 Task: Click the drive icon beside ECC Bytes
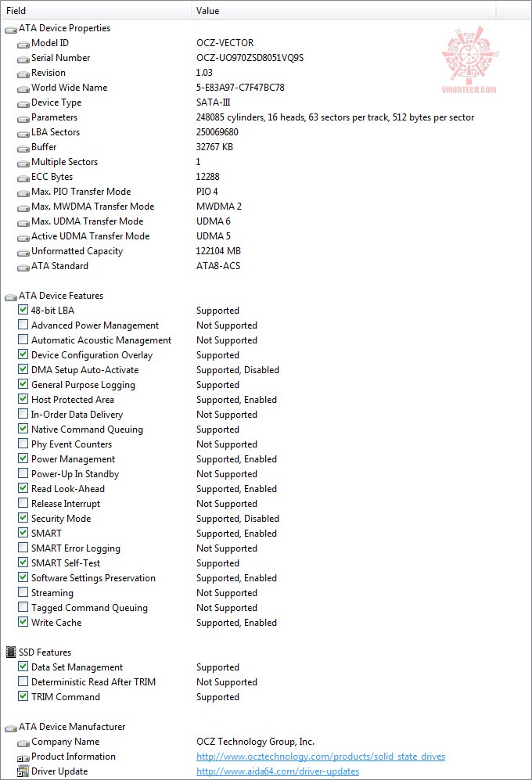coord(23,178)
